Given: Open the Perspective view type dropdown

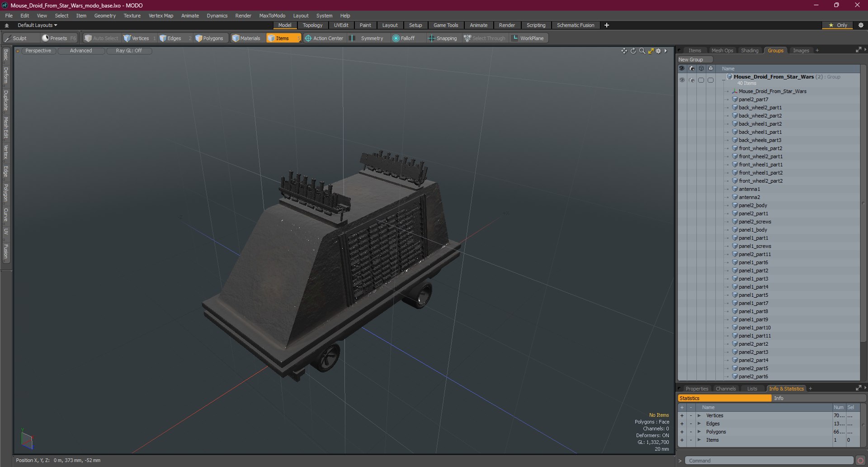Looking at the screenshot, I should (38, 51).
